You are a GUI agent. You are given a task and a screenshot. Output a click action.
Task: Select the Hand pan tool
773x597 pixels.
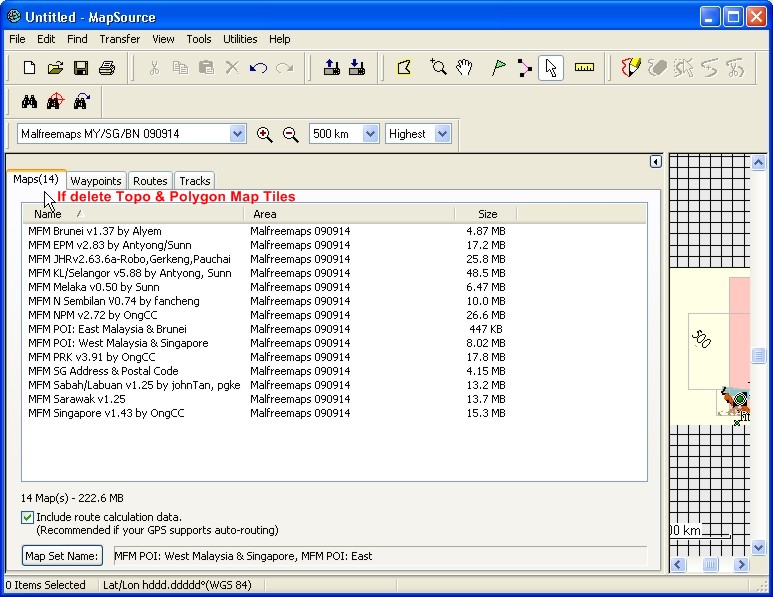click(x=464, y=68)
